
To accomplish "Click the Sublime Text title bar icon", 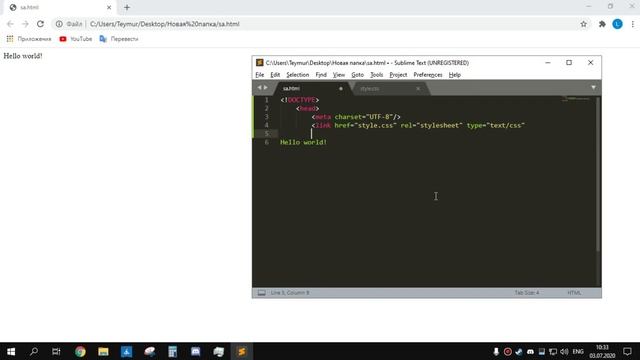I will pyautogui.click(x=260, y=62).
